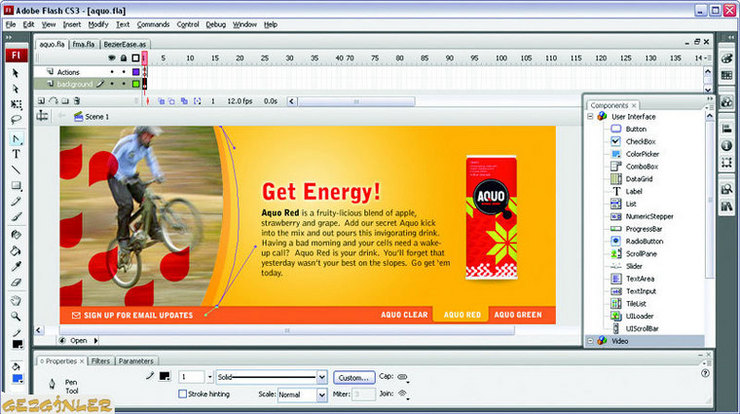Click the fill color swatch in toolbox

(17, 379)
